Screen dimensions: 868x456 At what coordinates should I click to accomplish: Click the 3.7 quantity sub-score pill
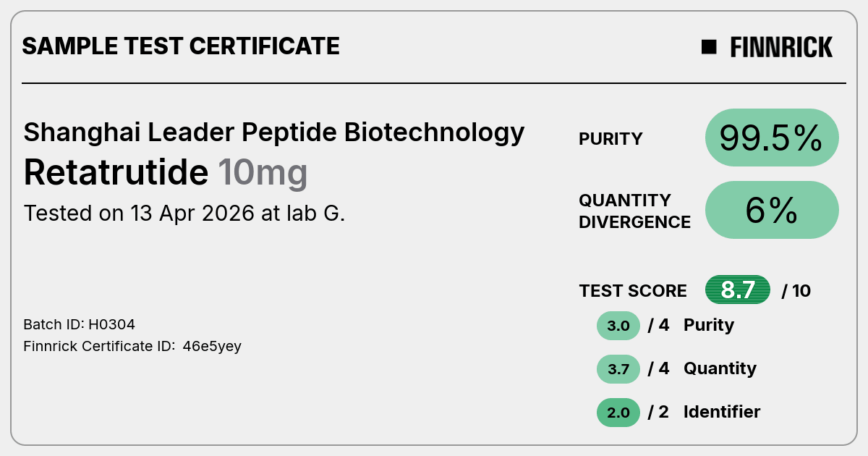coord(618,369)
